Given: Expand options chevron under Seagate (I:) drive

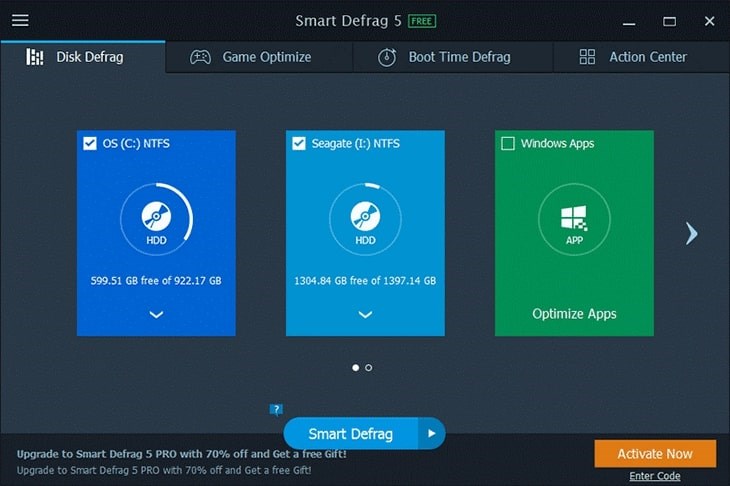Looking at the screenshot, I should click(365, 314).
